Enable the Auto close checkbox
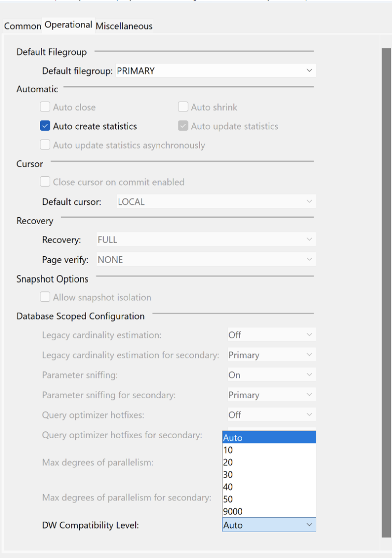The height and width of the screenshot is (558, 392). [45, 107]
